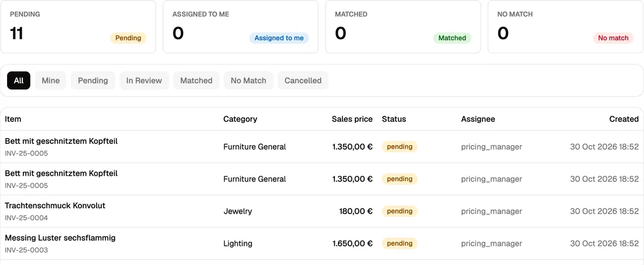Select the No Match filter tab

[x=248, y=80]
